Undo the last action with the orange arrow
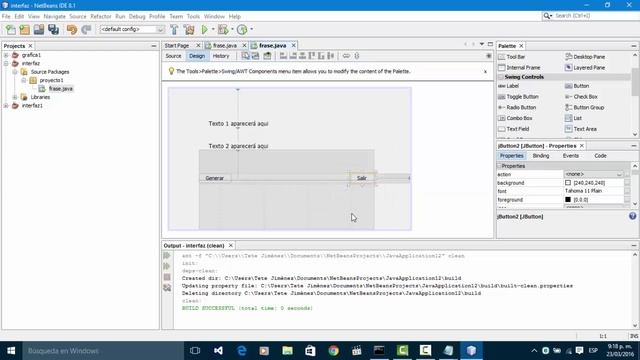This screenshot has width=640, height=360. point(72,29)
